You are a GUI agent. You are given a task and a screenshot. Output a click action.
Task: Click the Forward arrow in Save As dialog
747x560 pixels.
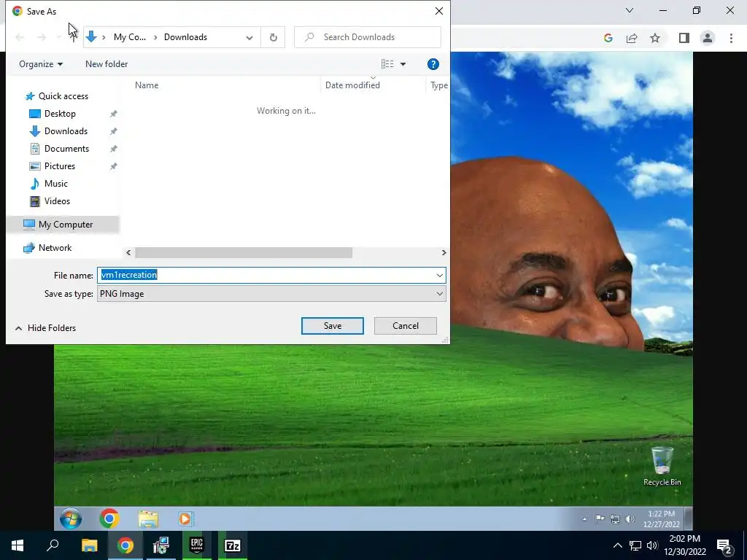click(42, 37)
